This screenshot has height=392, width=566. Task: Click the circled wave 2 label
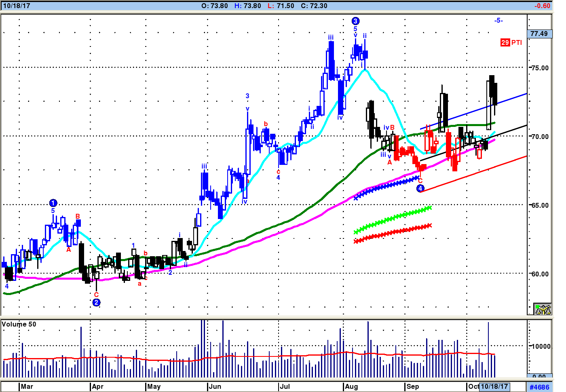[96, 302]
